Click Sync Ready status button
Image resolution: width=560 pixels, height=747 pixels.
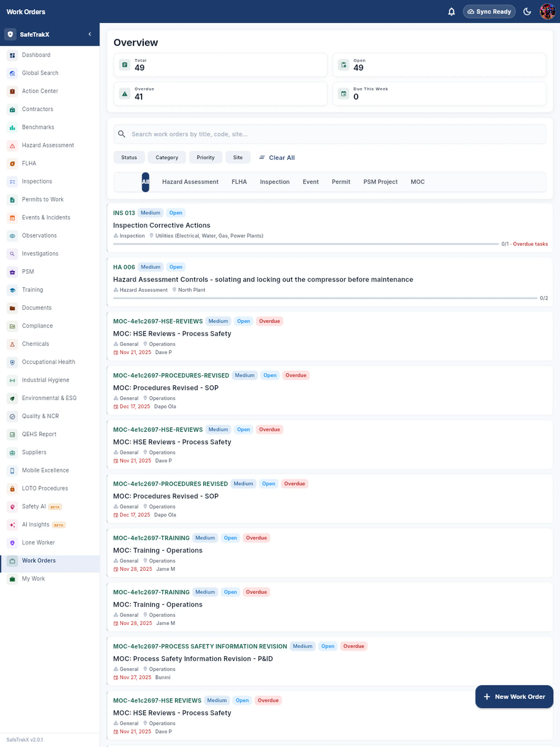[x=489, y=12]
